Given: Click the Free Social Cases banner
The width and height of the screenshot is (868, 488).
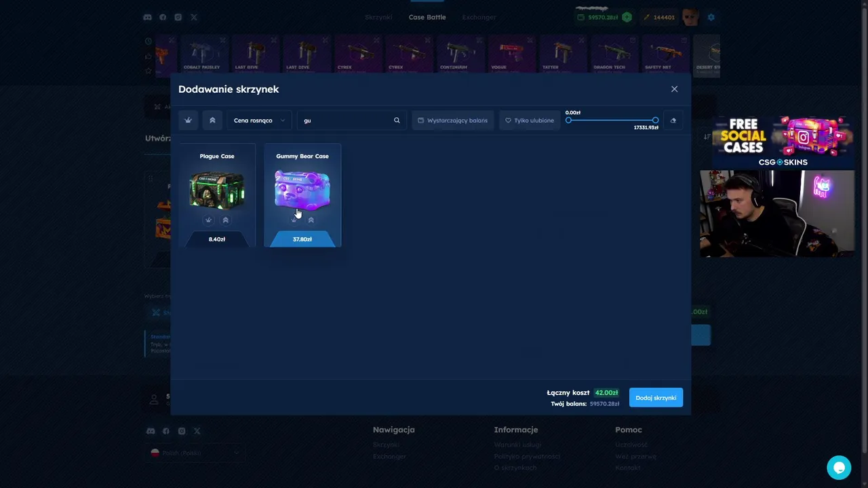Looking at the screenshot, I should tap(783, 142).
